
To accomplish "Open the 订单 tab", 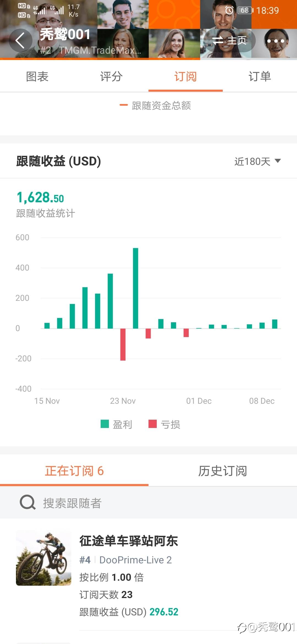I will click(260, 77).
